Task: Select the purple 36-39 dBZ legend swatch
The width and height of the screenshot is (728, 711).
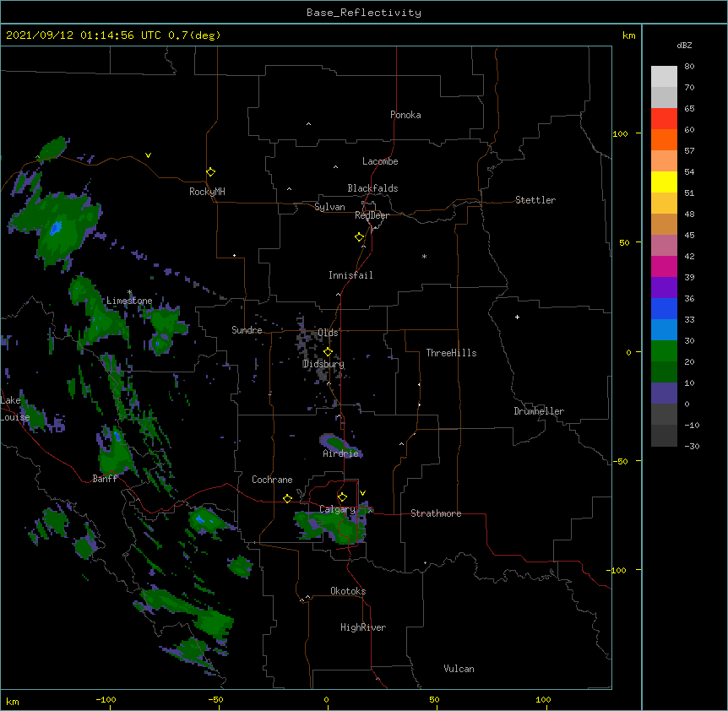Action: click(664, 287)
